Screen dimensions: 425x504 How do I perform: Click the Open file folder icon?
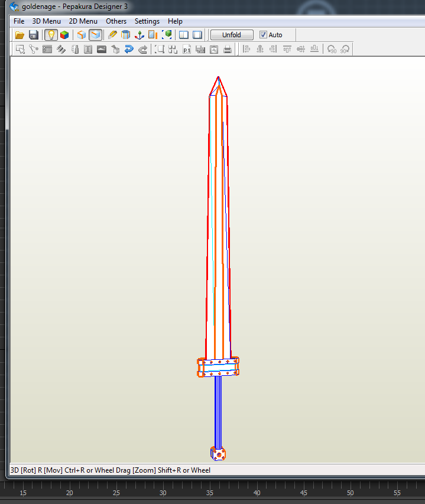click(x=20, y=35)
